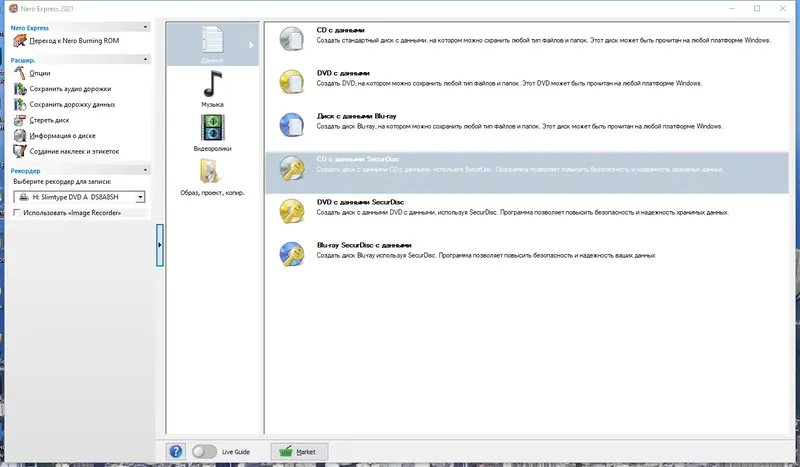Click the Blu-ray data disc blue icon
This screenshot has height=467, width=800.
point(292,125)
